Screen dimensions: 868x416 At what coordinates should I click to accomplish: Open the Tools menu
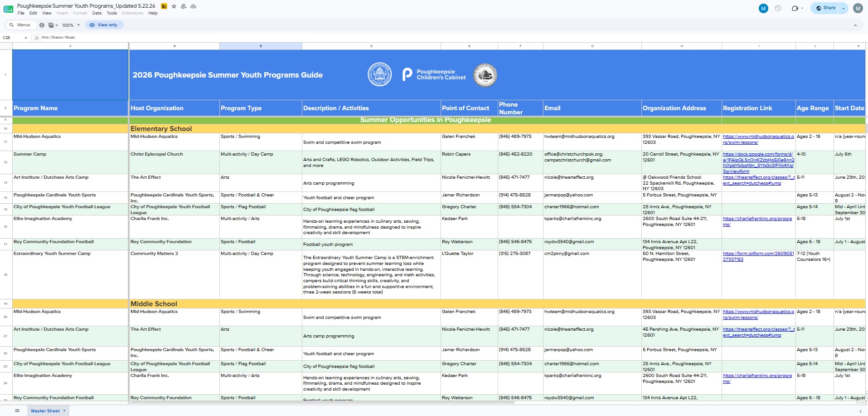(x=112, y=13)
